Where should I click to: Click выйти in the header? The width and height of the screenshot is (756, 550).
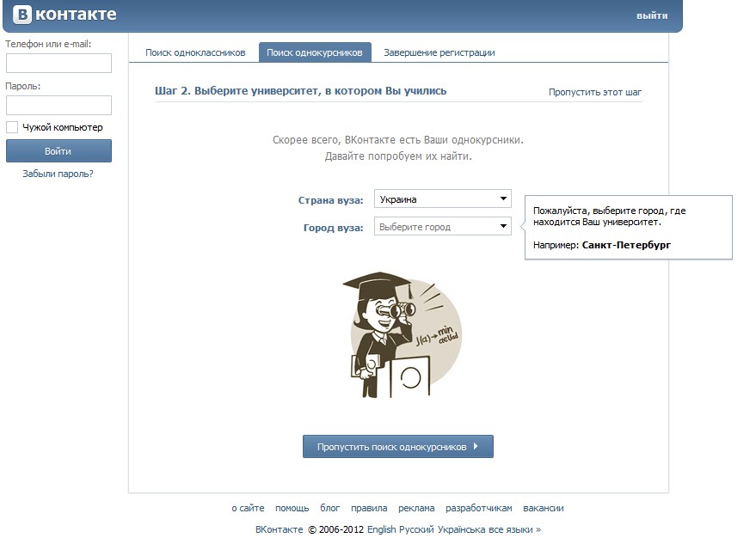coord(652,15)
